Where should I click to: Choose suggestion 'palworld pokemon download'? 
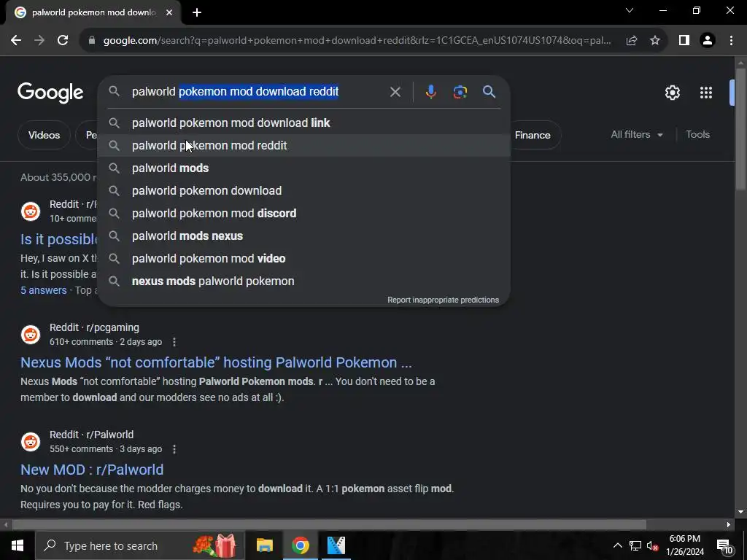(304, 191)
